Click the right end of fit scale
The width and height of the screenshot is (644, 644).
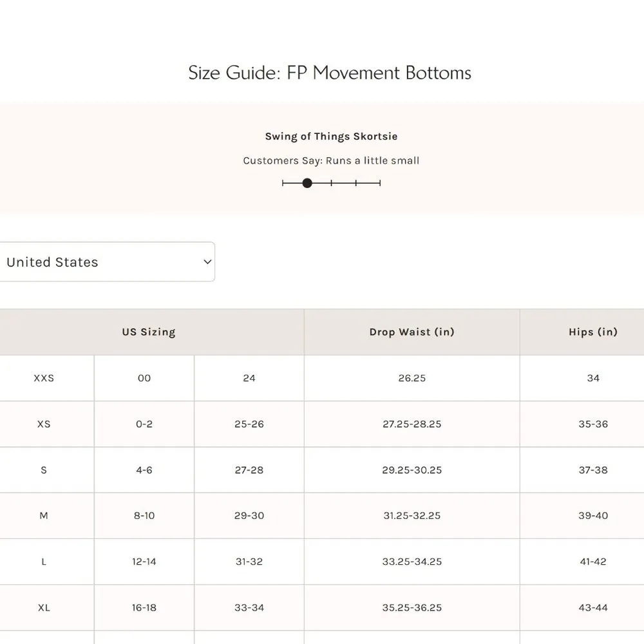(x=380, y=183)
